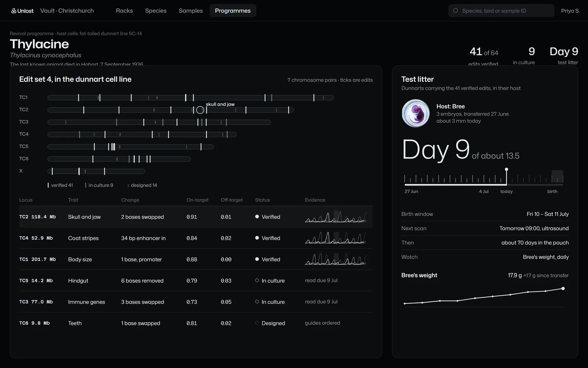Focus the species, bird or sample ID search field
The width and height of the screenshot is (588, 368).
click(x=501, y=11)
